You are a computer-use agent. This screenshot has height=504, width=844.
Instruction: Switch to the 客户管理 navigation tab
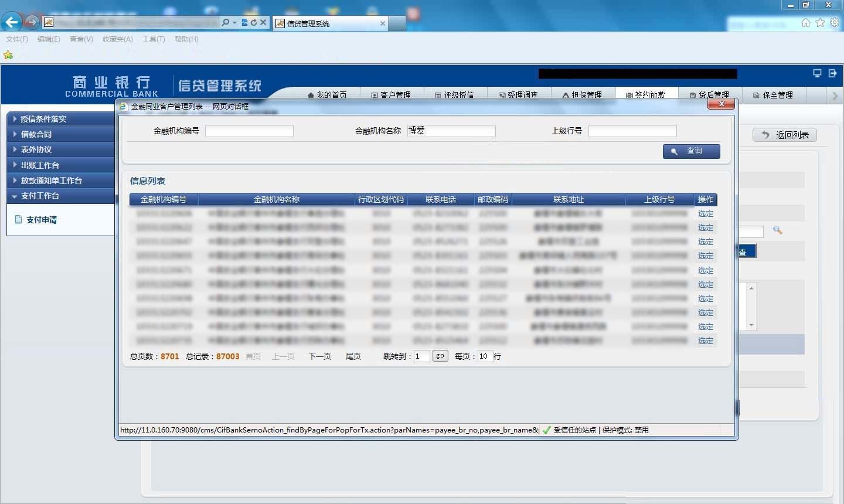coord(391,95)
